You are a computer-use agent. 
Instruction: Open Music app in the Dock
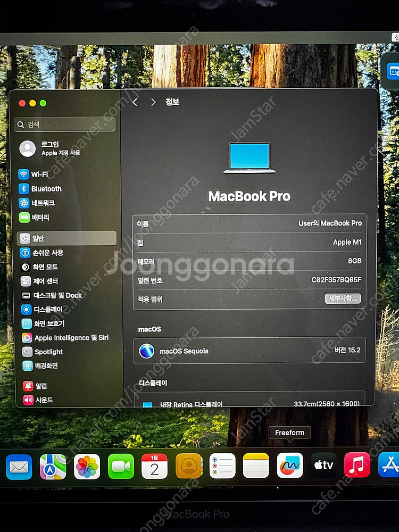click(x=358, y=465)
